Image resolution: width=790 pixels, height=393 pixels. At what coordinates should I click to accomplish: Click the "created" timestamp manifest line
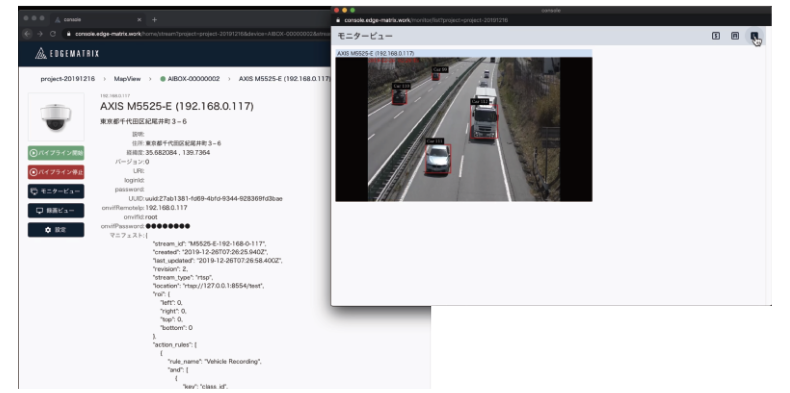point(210,252)
